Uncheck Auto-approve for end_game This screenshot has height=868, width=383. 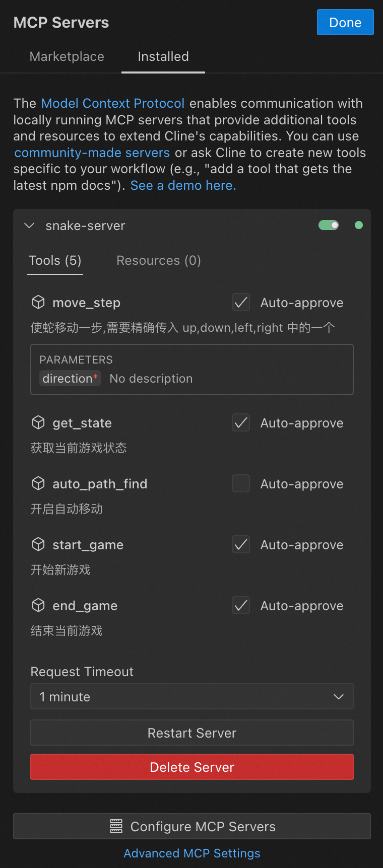coord(241,605)
